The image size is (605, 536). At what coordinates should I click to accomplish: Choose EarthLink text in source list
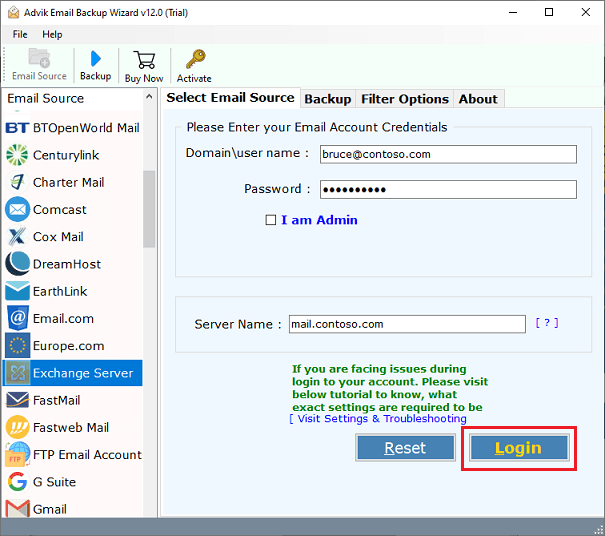tap(60, 291)
